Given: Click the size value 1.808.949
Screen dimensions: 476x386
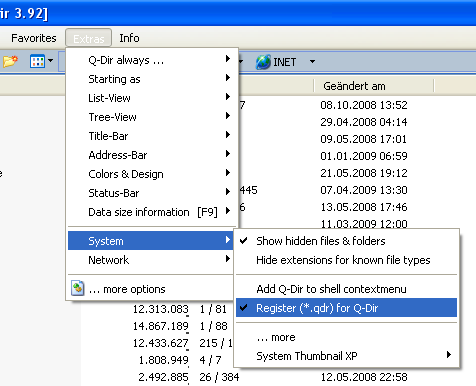Looking at the screenshot, I should (163, 360).
